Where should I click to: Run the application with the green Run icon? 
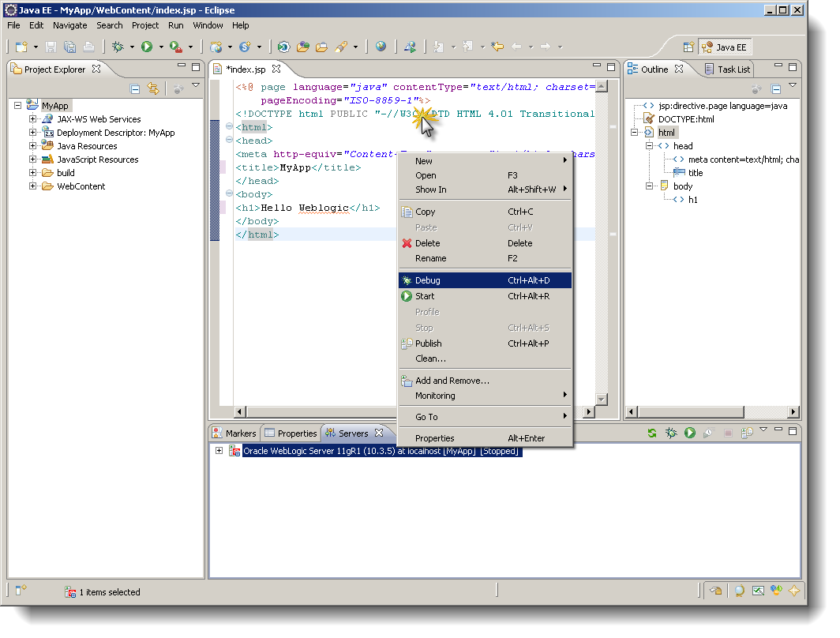[x=147, y=47]
